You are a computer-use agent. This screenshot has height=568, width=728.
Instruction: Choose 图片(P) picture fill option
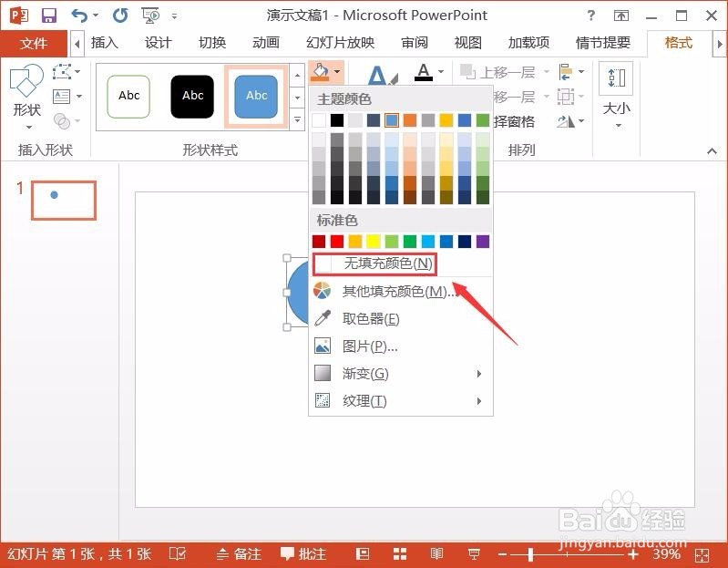coord(401,346)
